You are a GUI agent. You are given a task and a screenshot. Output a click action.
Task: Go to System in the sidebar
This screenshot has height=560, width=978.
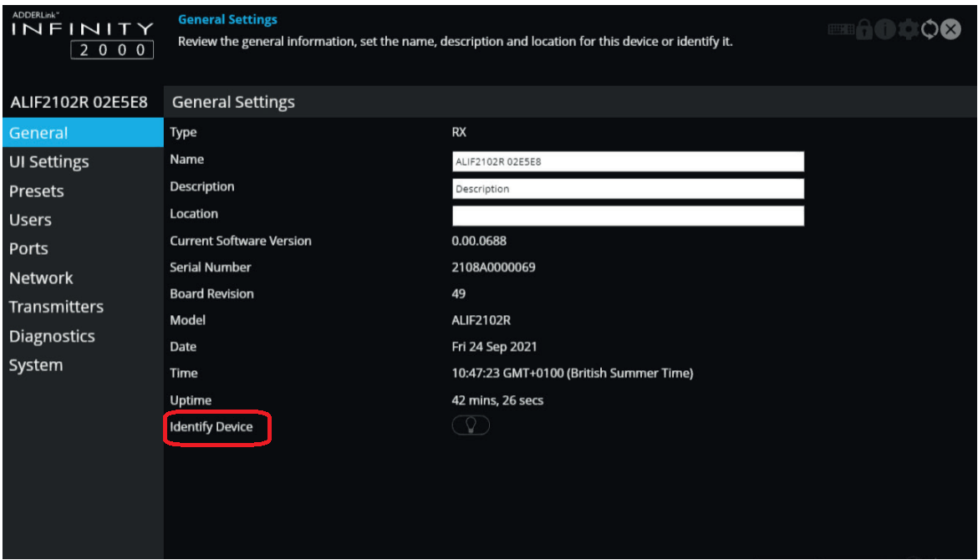(83, 364)
